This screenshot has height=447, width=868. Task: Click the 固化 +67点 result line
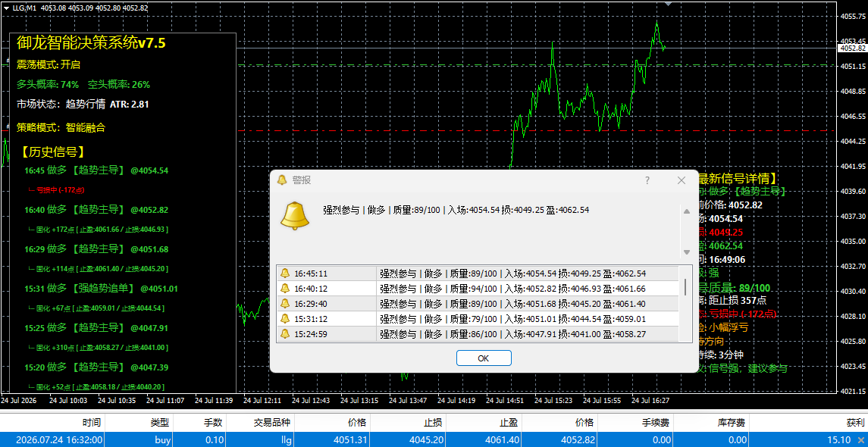pos(96,308)
